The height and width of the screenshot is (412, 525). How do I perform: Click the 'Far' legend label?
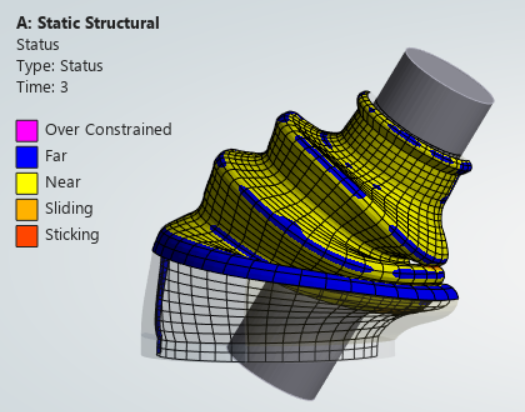click(56, 156)
